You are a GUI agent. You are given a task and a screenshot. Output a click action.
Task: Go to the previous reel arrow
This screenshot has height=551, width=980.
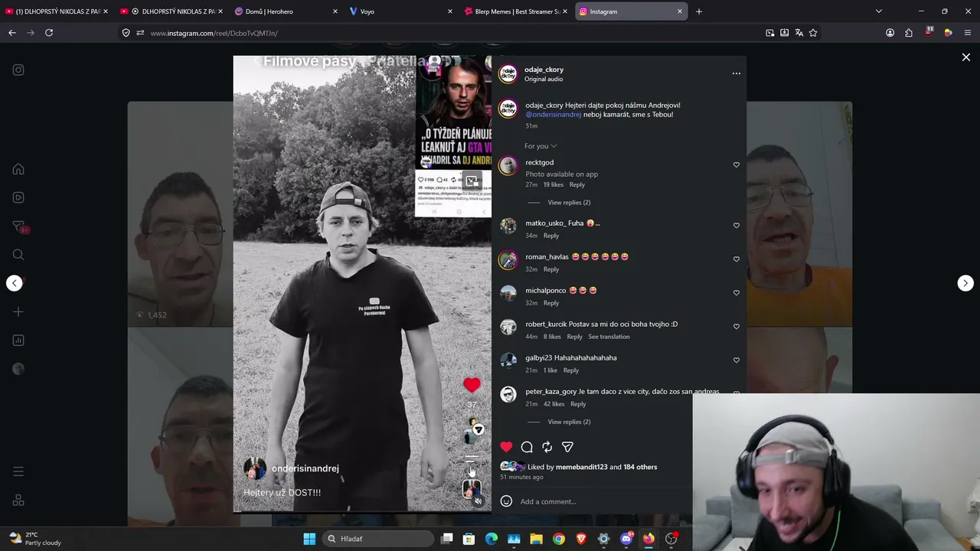click(x=15, y=283)
